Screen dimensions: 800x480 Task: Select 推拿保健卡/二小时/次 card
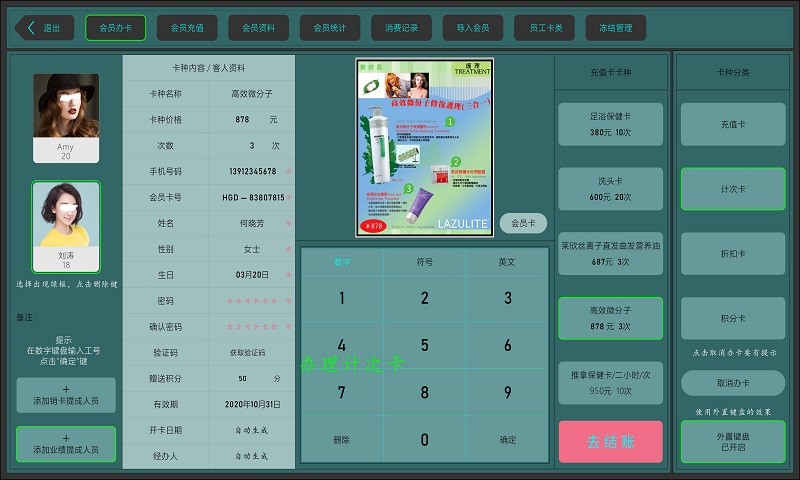point(610,383)
